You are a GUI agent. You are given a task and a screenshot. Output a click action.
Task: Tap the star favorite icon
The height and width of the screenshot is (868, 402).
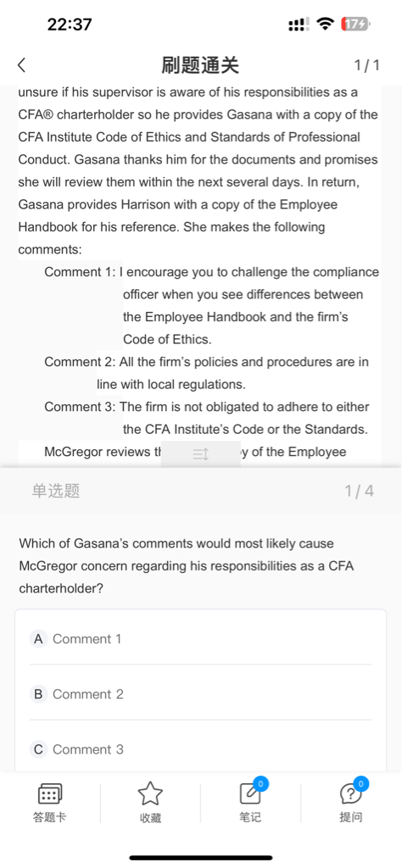point(150,794)
